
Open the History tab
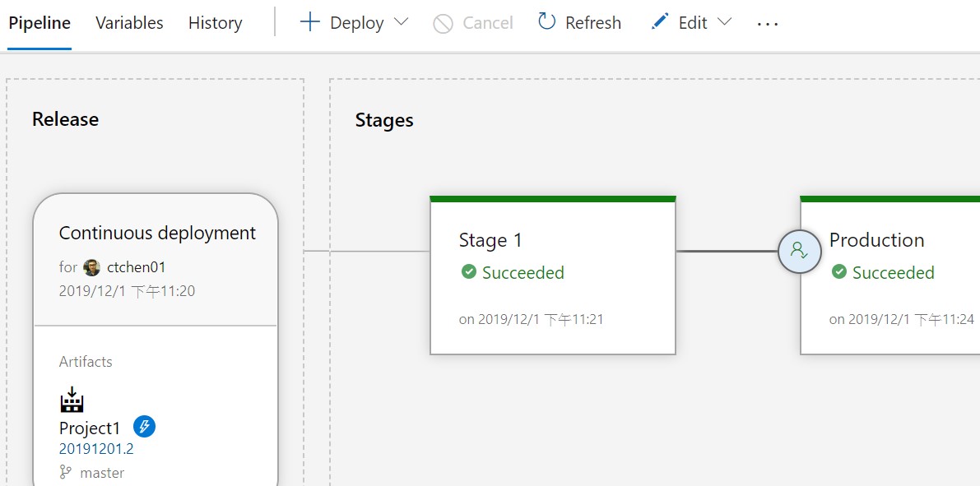[215, 22]
